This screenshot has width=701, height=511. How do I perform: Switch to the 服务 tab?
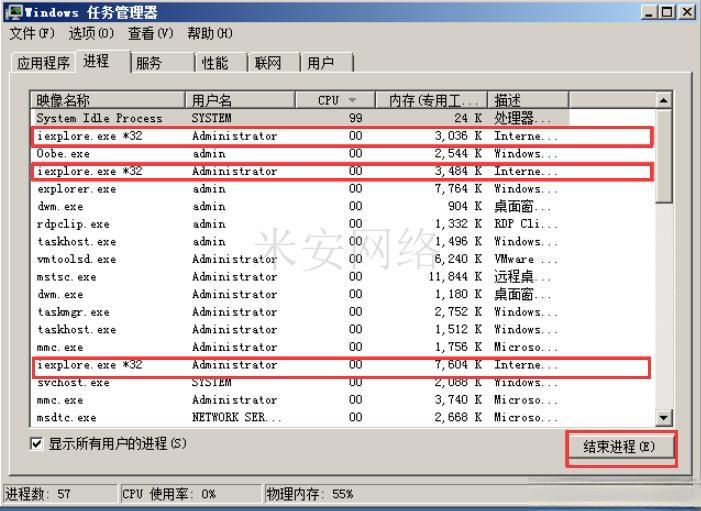149,63
